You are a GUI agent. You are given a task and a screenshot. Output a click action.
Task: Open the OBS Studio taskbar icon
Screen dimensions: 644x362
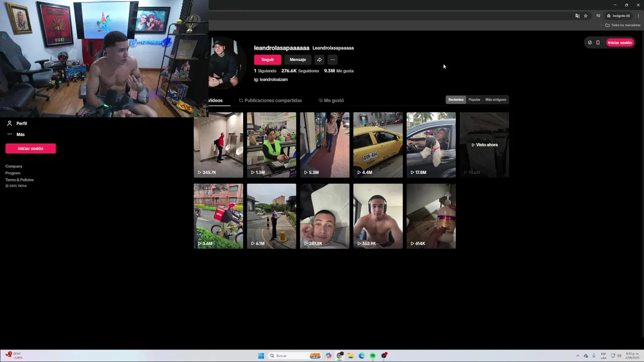pyautogui.click(x=384, y=355)
